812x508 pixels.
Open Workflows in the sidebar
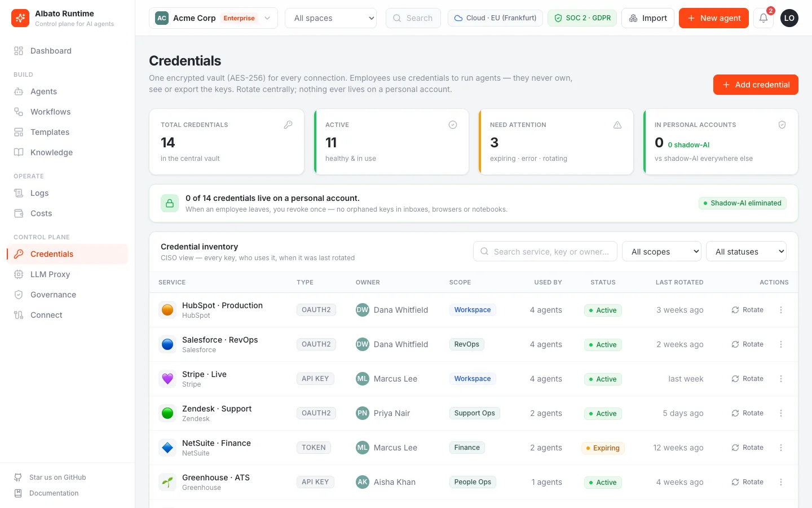pyautogui.click(x=68, y=112)
